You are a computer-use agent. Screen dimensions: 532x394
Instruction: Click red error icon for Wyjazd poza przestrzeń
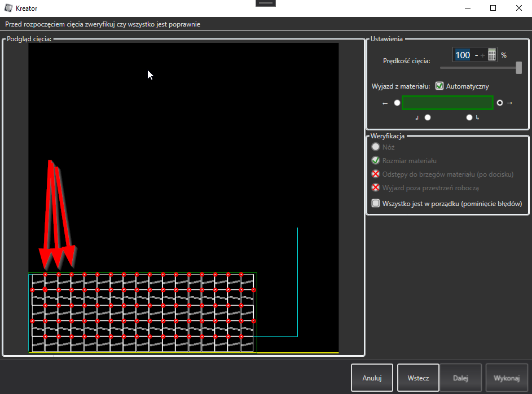tap(376, 188)
